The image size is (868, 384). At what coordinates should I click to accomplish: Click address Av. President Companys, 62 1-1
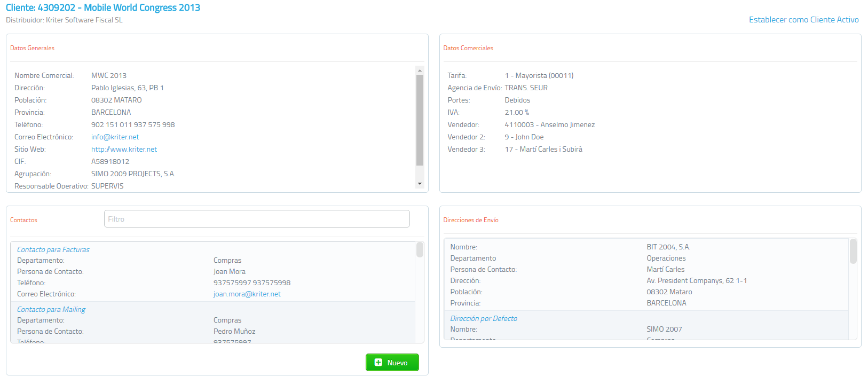697,281
